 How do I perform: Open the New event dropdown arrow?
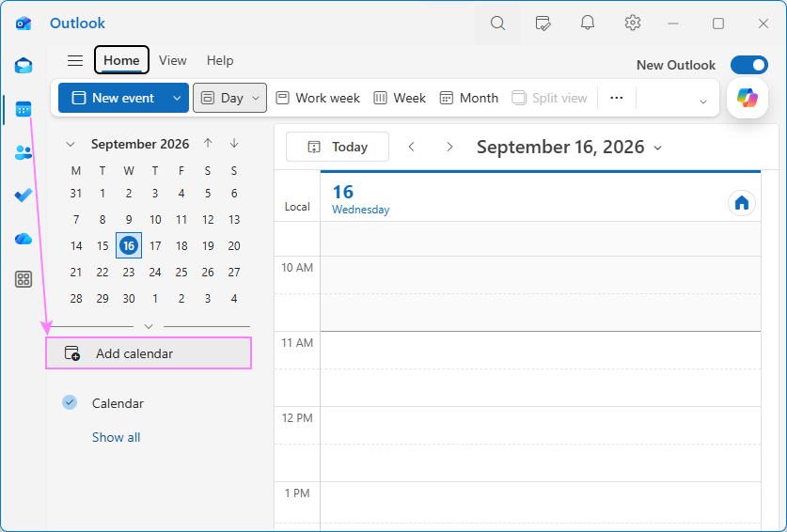pyautogui.click(x=177, y=98)
